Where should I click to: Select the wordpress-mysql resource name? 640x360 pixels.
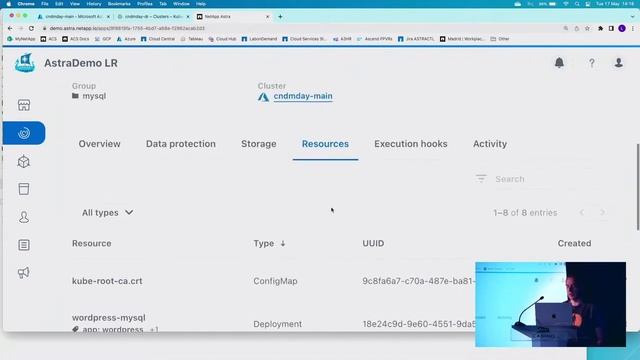[109, 318]
